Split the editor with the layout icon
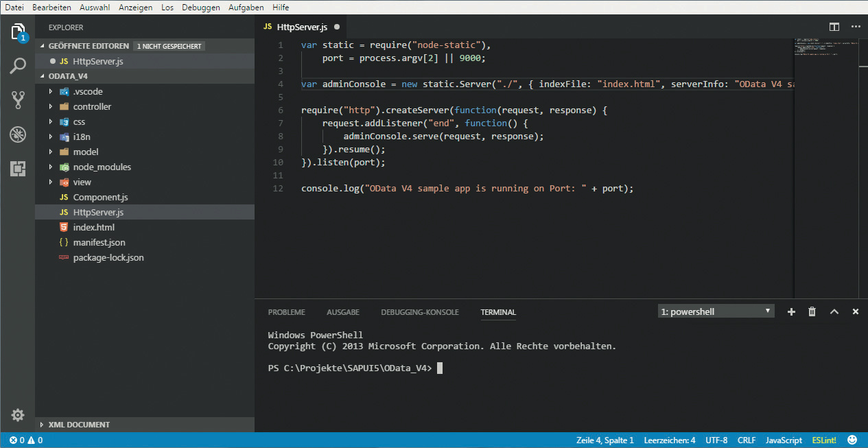The width and height of the screenshot is (868, 448). pyautogui.click(x=834, y=27)
